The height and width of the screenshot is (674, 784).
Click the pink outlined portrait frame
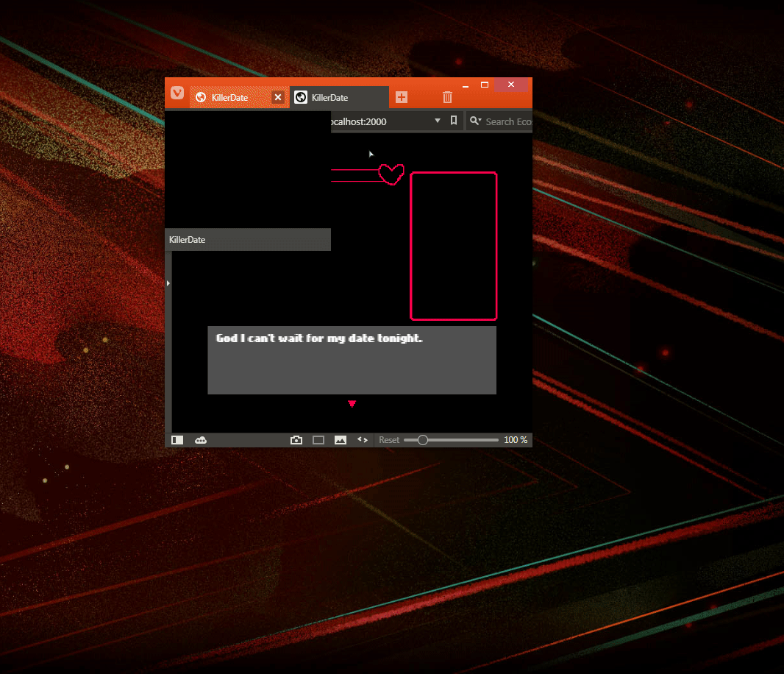454,246
